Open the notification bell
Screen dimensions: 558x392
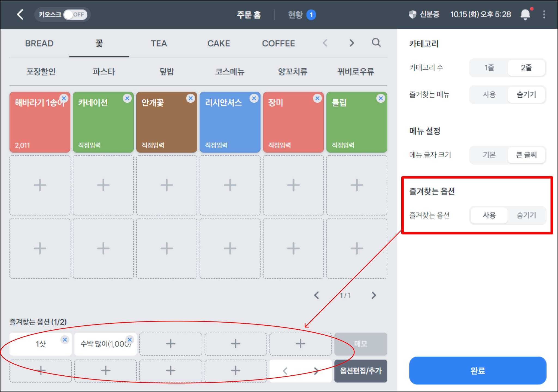click(525, 14)
